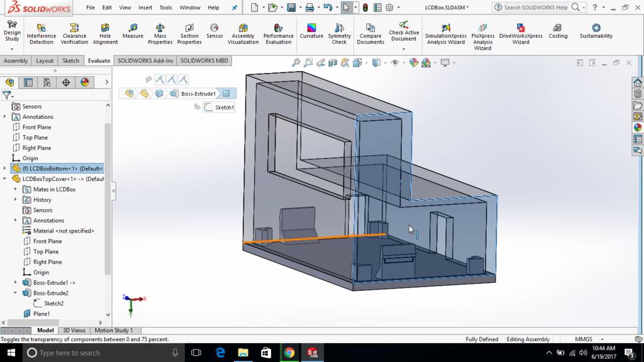Open the Sustainability tool
The image size is (644, 362).
pos(596,31)
